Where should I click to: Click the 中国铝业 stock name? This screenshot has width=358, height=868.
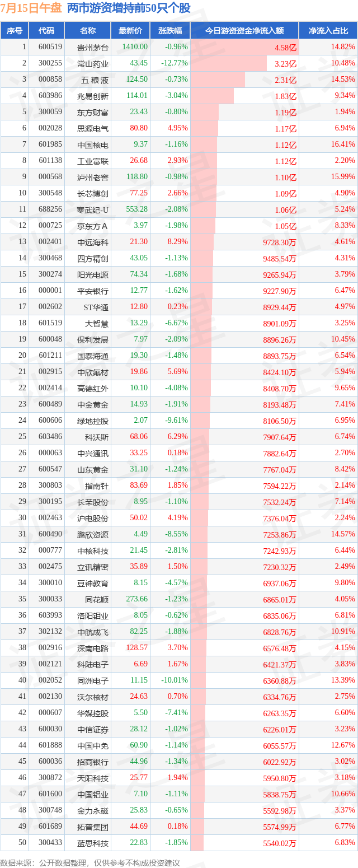click(93, 795)
